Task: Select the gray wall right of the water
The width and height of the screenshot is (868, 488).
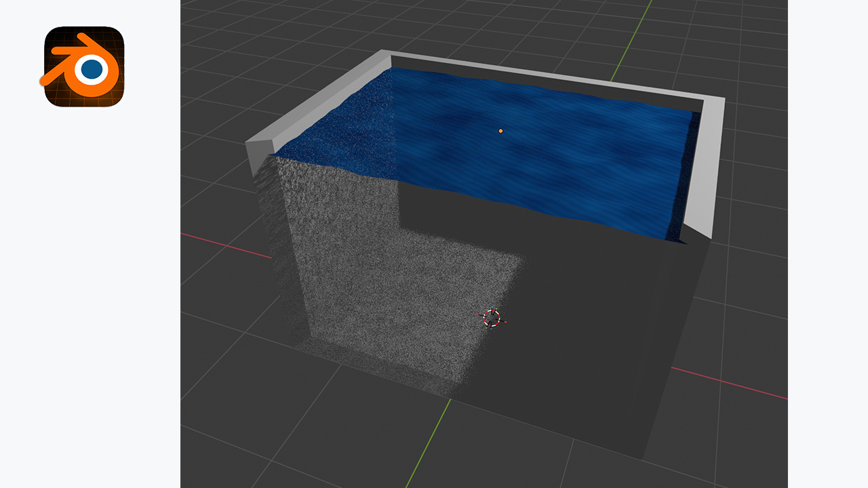Action: click(x=707, y=169)
